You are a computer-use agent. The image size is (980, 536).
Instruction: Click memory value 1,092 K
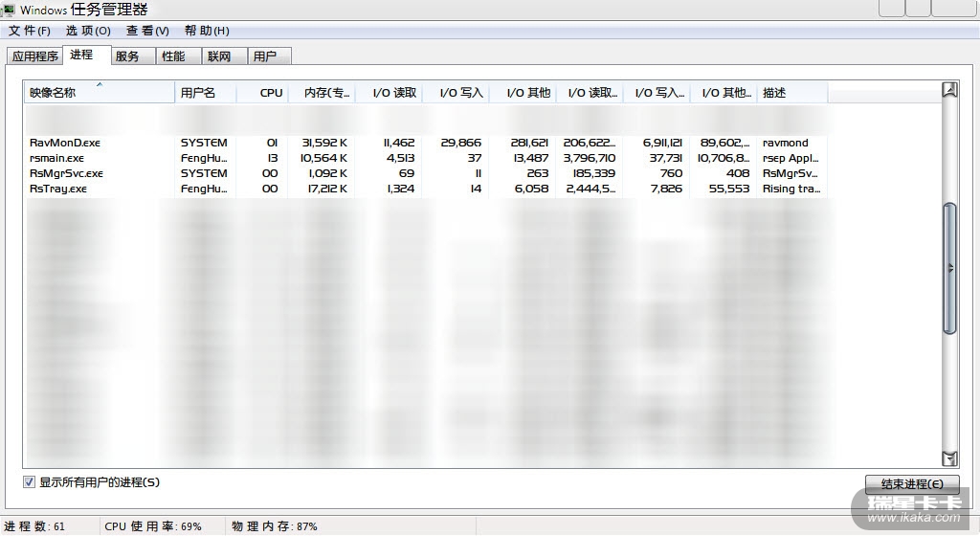[327, 173]
